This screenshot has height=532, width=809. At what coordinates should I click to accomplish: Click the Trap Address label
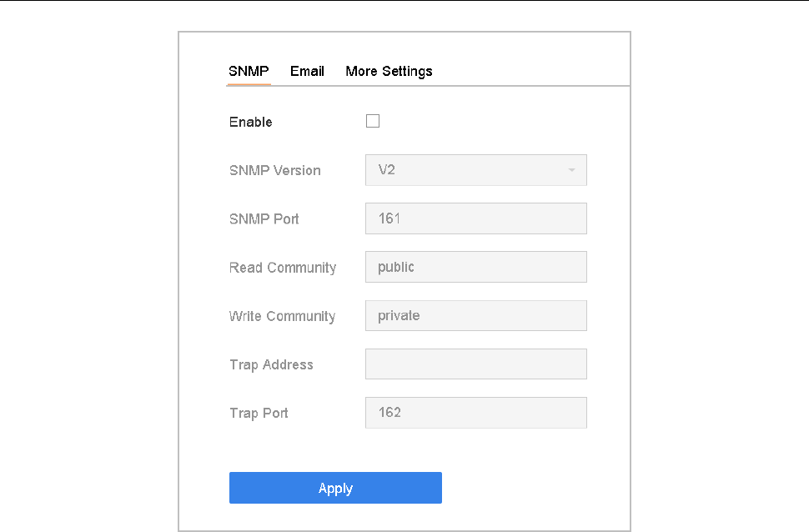[x=271, y=365]
